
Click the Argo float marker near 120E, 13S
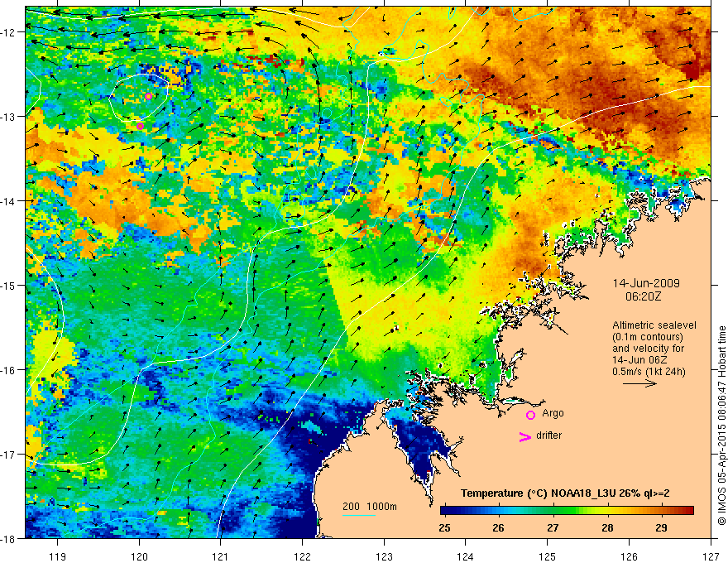pyautogui.click(x=140, y=126)
